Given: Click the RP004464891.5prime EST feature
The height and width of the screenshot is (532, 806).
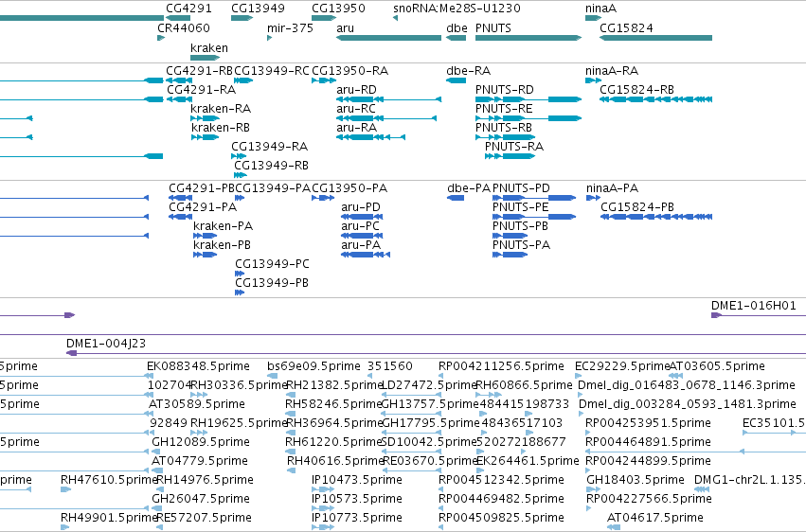Looking at the screenshot, I should click(x=695, y=452).
